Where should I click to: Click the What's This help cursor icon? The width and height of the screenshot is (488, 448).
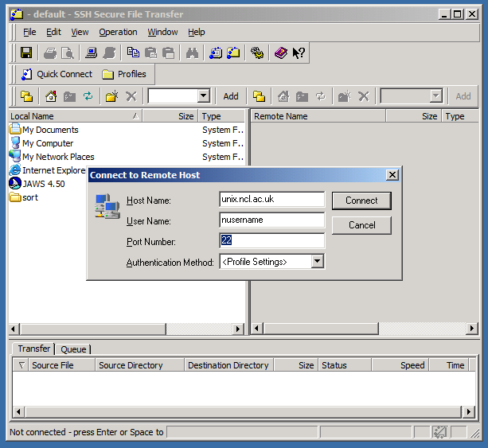coord(299,53)
